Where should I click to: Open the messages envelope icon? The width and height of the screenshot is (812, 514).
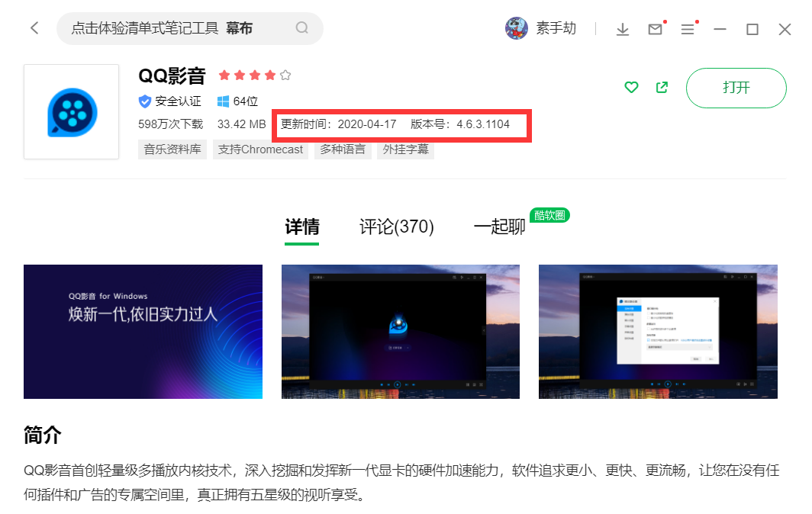pyautogui.click(x=655, y=29)
